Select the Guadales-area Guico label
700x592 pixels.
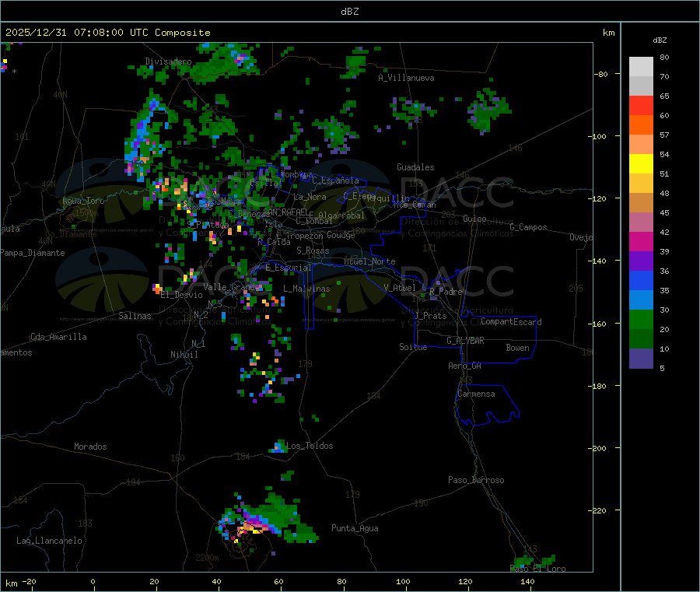tap(474, 219)
